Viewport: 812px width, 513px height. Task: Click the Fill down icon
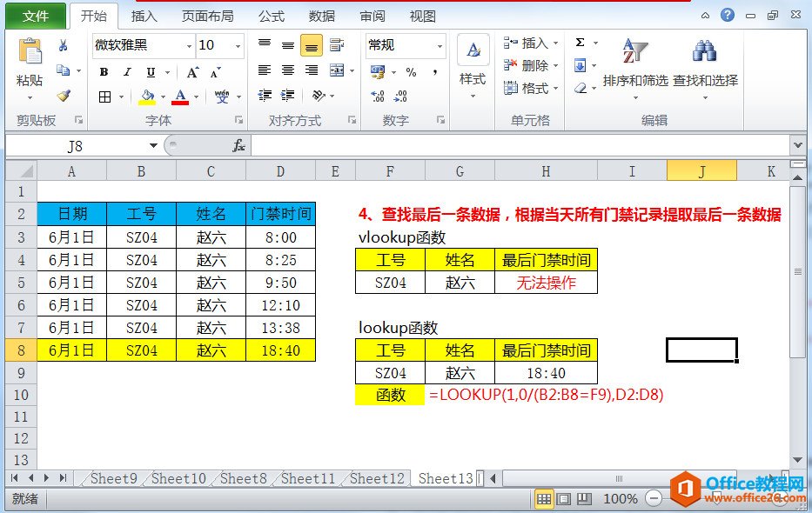(580, 66)
